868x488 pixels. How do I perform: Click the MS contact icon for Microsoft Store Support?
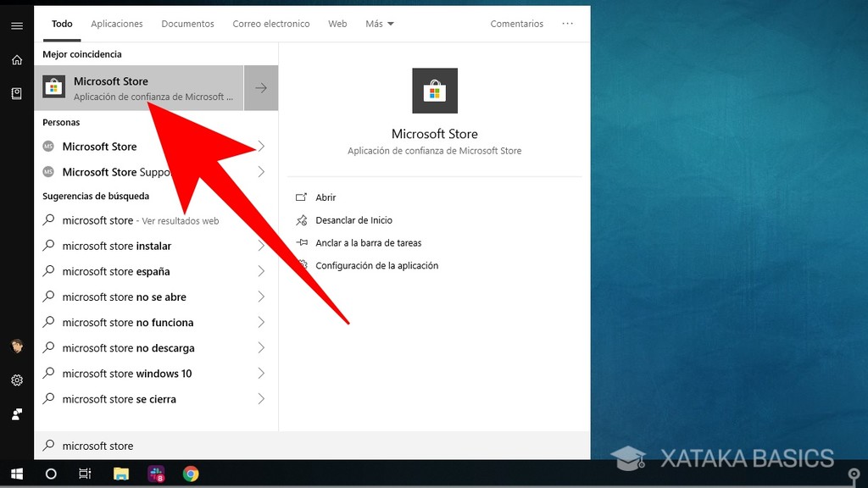tap(48, 172)
